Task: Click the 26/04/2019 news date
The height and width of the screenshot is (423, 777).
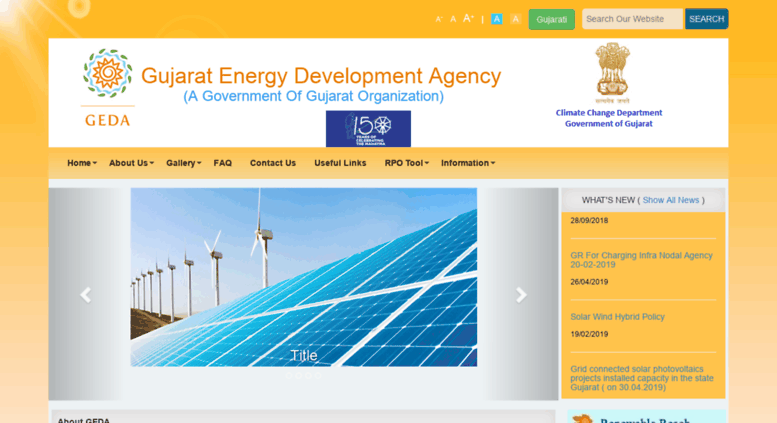Action: pyautogui.click(x=589, y=282)
